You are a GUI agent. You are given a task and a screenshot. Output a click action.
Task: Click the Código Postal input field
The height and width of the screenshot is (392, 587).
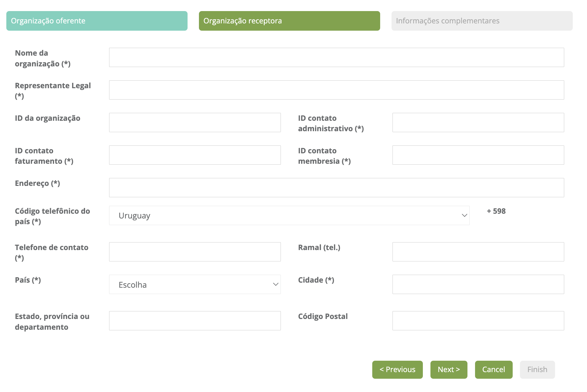point(478,321)
